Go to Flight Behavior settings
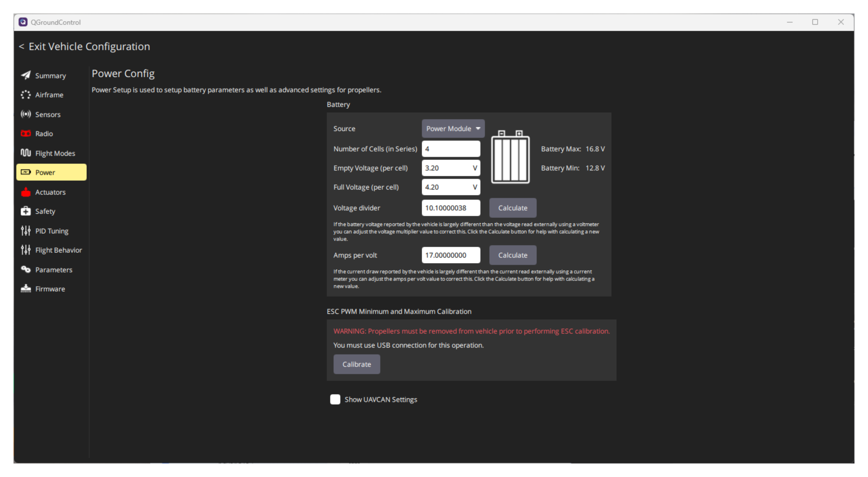Image resolution: width=868 pixels, height=477 pixels. click(51, 250)
